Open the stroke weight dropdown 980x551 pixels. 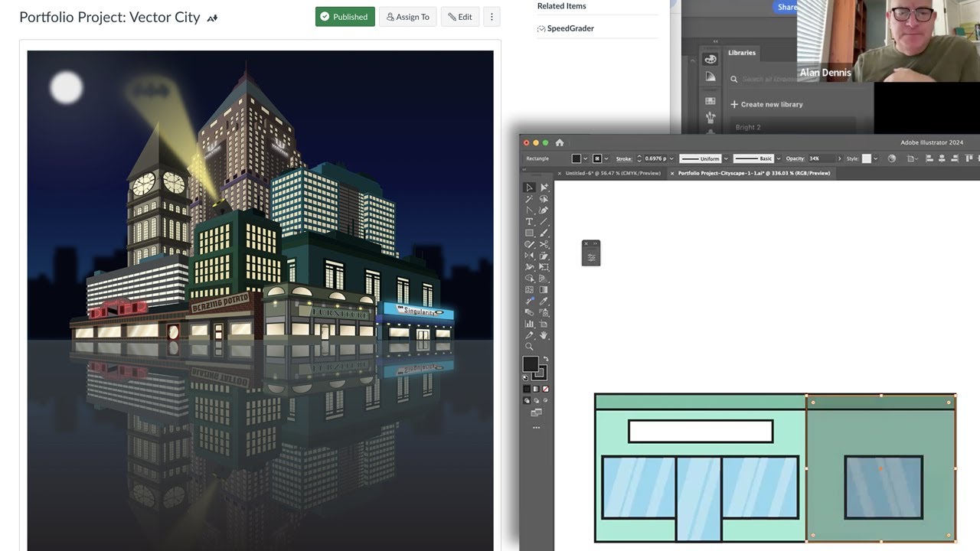coord(671,158)
